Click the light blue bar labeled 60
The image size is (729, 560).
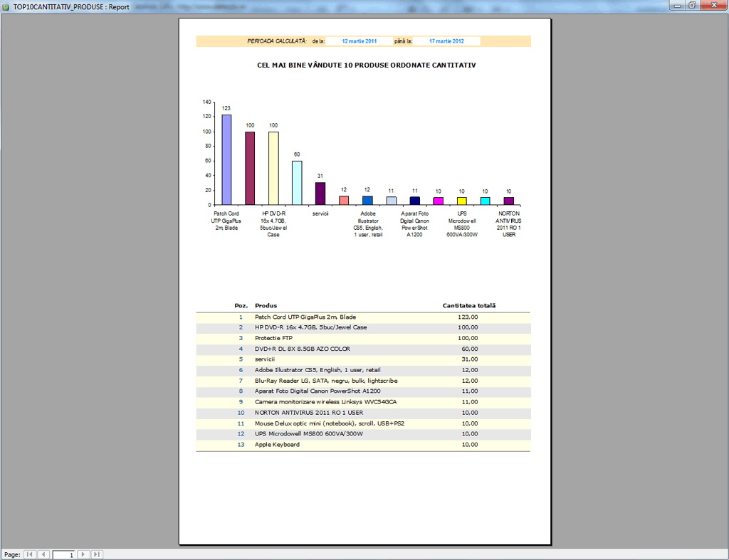point(297,183)
